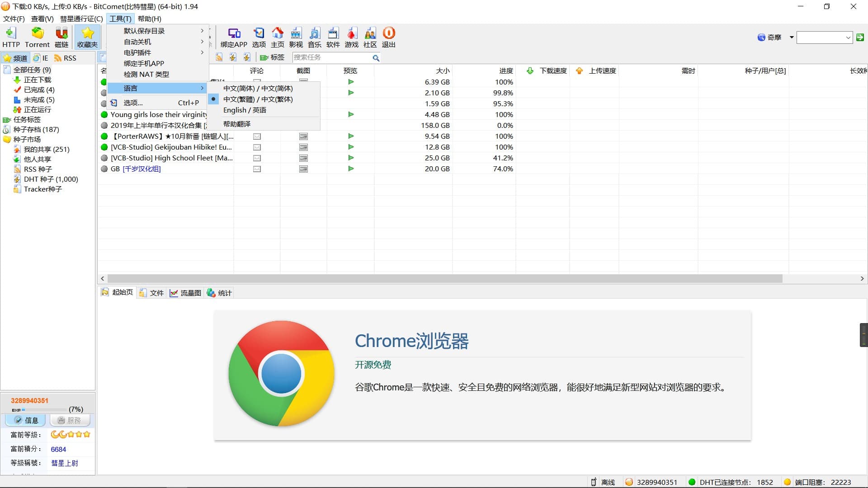868x488 pixels.
Task: Open the 社区 community icon
Action: coord(370,37)
